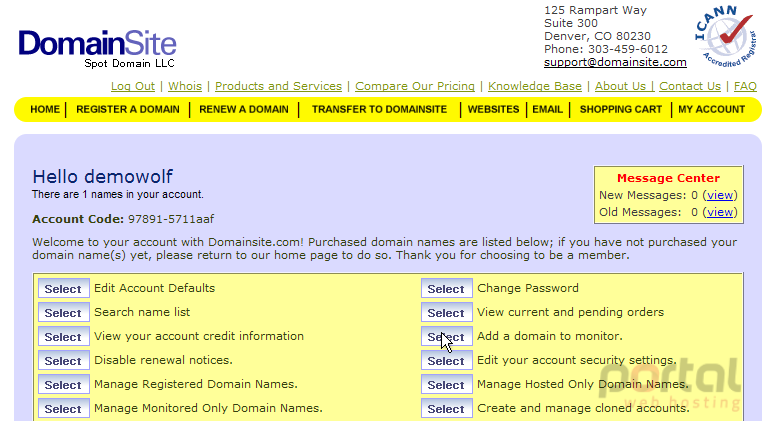Select Manage Registered Domain Names
The height and width of the screenshot is (422, 776).
coord(63,384)
